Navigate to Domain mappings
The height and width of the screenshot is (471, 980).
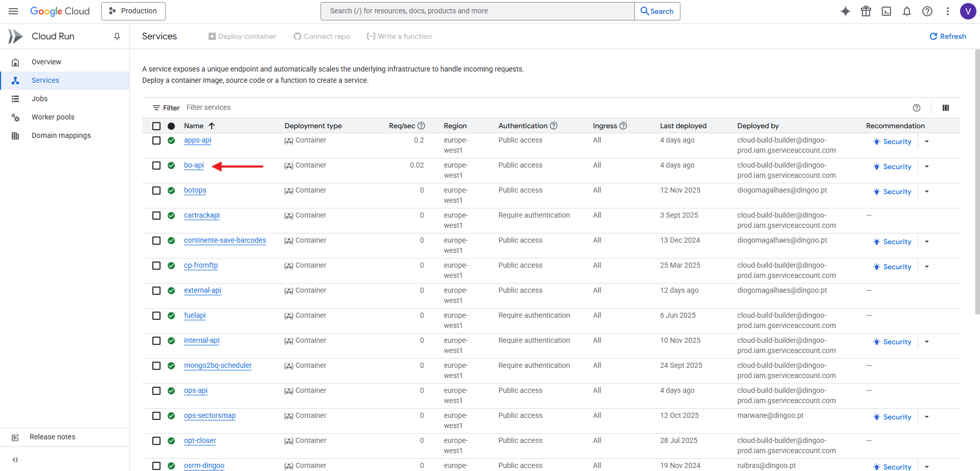61,135
